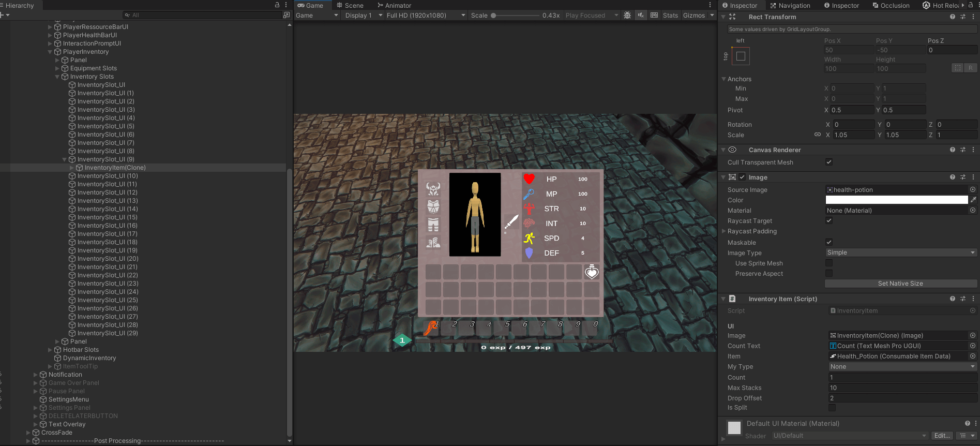Open the Image Type dropdown
The height and width of the screenshot is (446, 980).
click(901, 252)
